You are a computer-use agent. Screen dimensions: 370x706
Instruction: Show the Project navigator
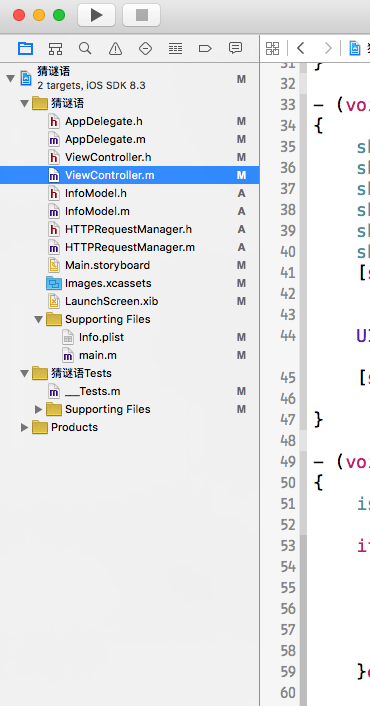point(25,48)
